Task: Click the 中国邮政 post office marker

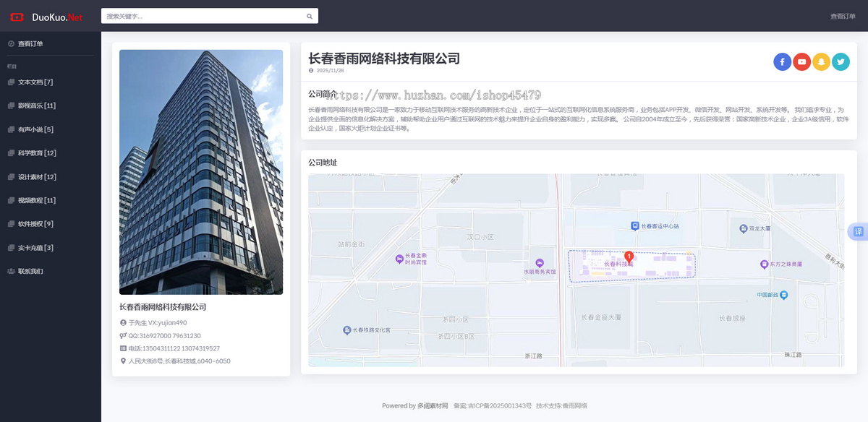Action: [x=784, y=295]
